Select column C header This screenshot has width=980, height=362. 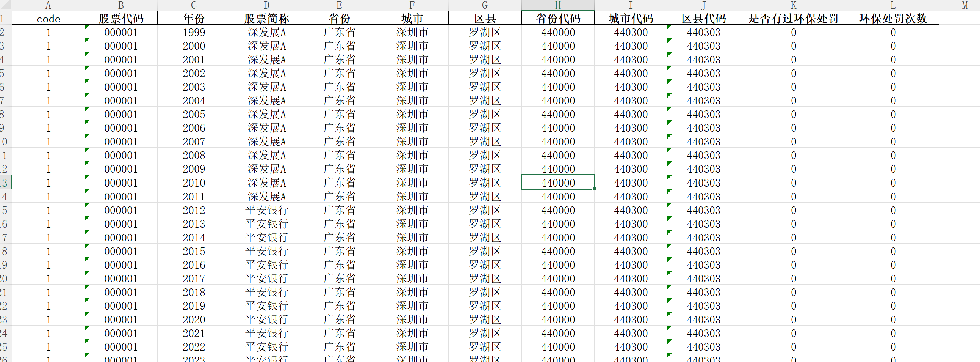click(x=194, y=5)
